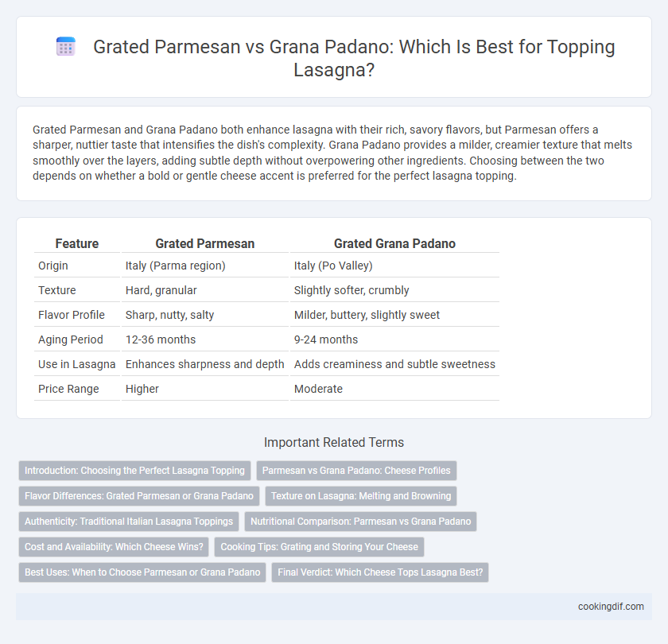Click the page title heading text

pyautogui.click(x=354, y=58)
